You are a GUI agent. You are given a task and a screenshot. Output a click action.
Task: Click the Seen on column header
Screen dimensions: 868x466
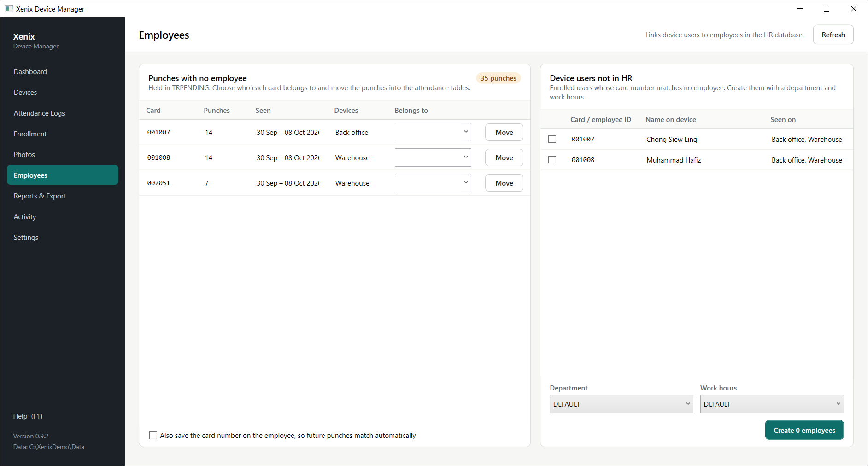pos(783,120)
